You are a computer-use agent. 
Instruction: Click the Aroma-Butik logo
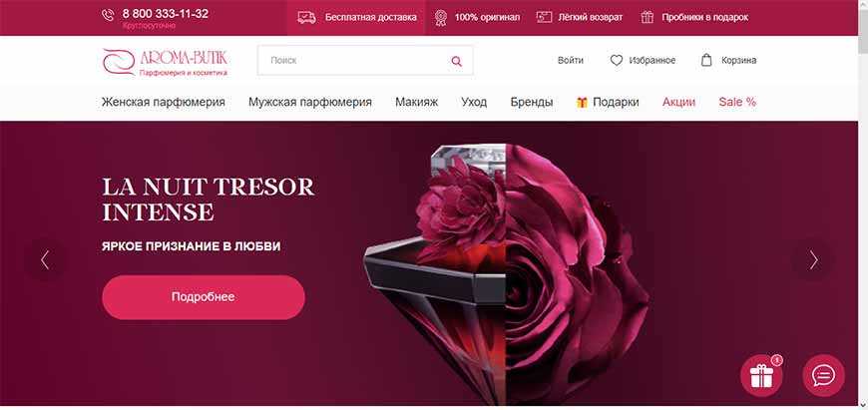[x=165, y=62]
